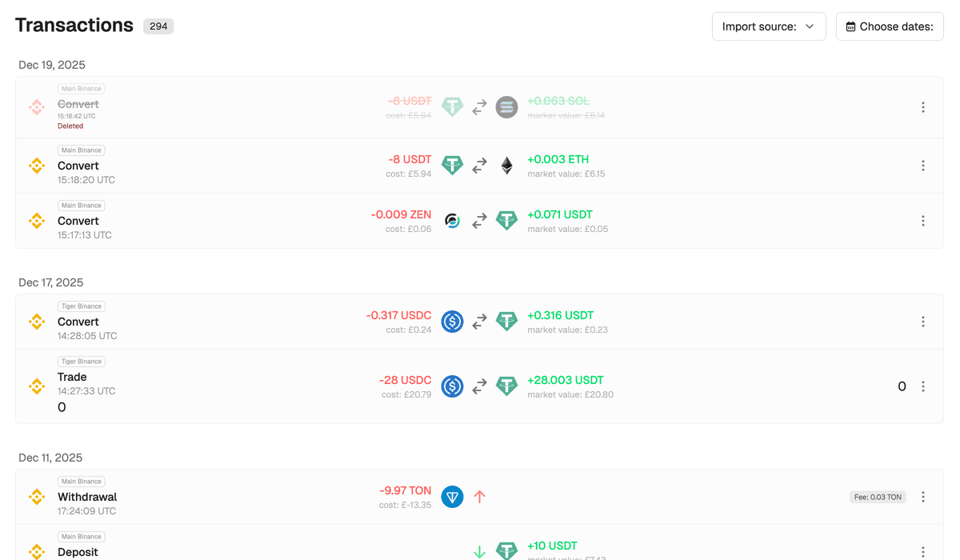The width and height of the screenshot is (960, 560).
Task: Click the Ethereum coin icon
Action: (x=506, y=166)
